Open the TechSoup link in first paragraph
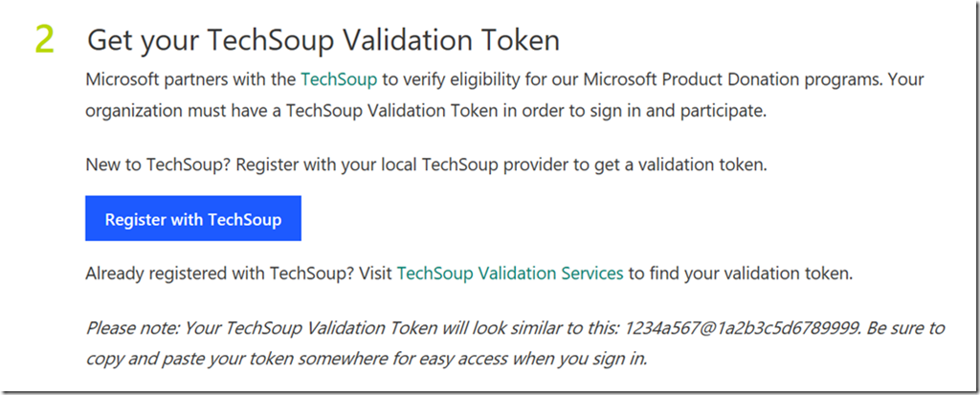The width and height of the screenshot is (980, 395). pyautogui.click(x=339, y=78)
